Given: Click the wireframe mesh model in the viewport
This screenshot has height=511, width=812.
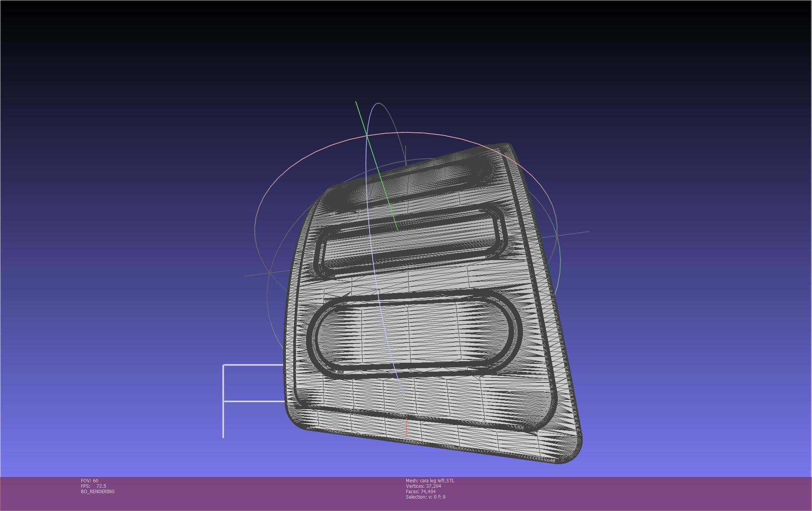Looking at the screenshot, I should (x=433, y=303).
